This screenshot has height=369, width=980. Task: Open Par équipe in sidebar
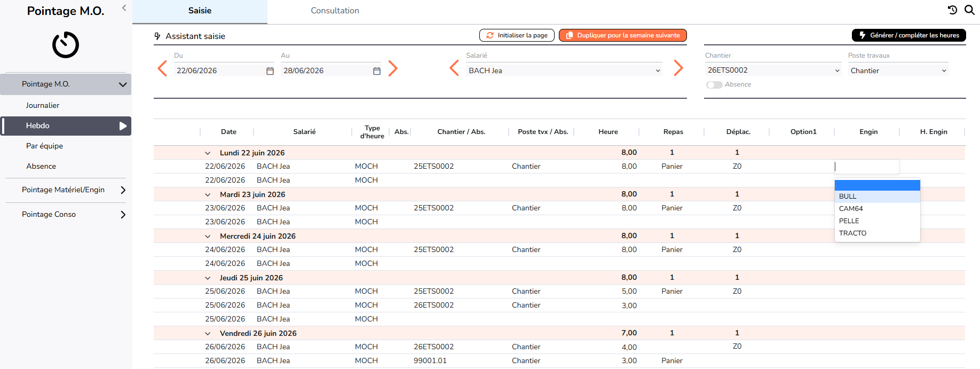(44, 146)
